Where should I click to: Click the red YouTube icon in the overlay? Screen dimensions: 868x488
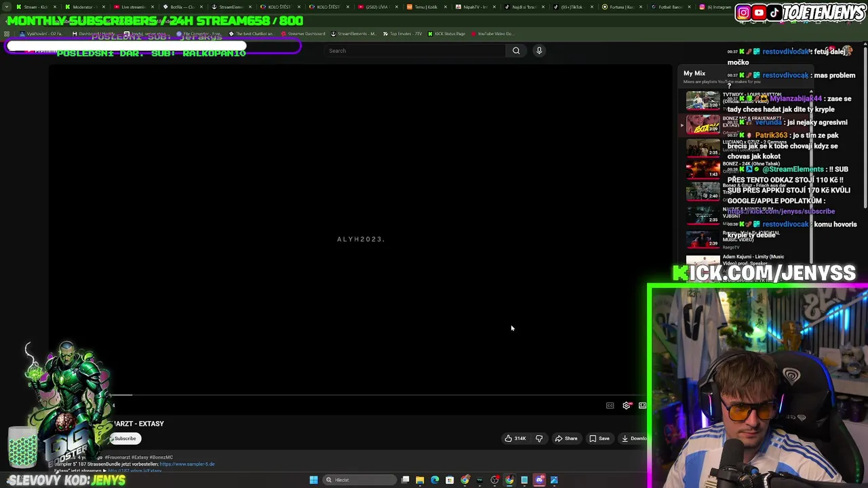click(759, 12)
